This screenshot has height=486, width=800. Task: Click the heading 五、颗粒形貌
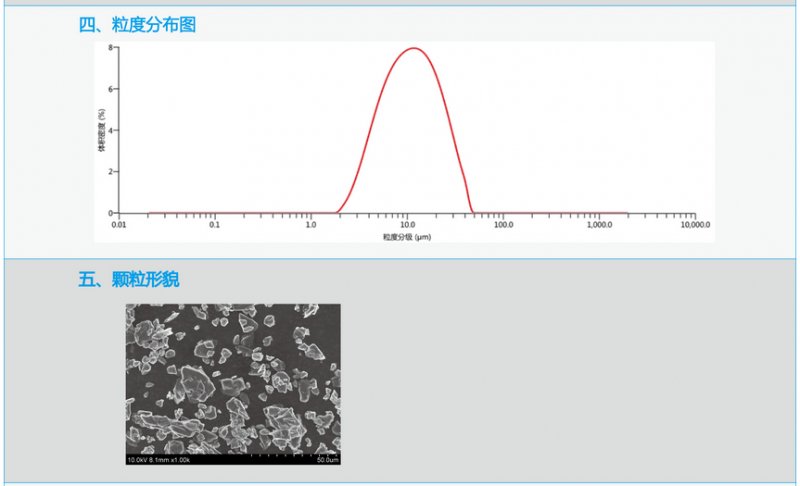click(x=129, y=279)
